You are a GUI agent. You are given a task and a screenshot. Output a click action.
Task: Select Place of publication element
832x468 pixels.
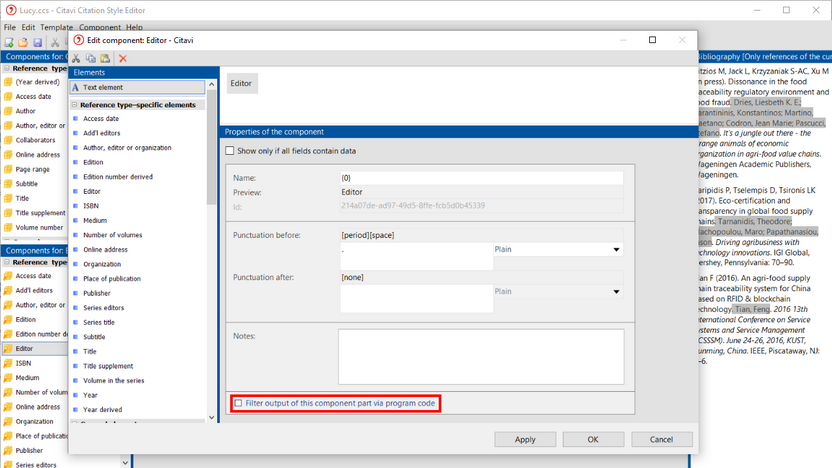pyautogui.click(x=112, y=279)
